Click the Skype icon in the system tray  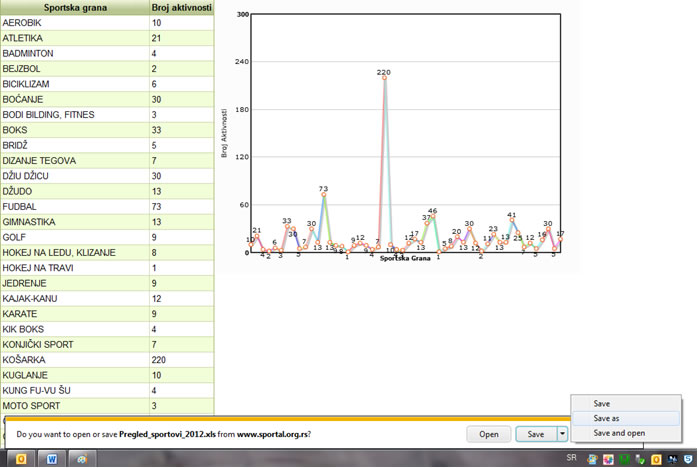click(x=688, y=459)
